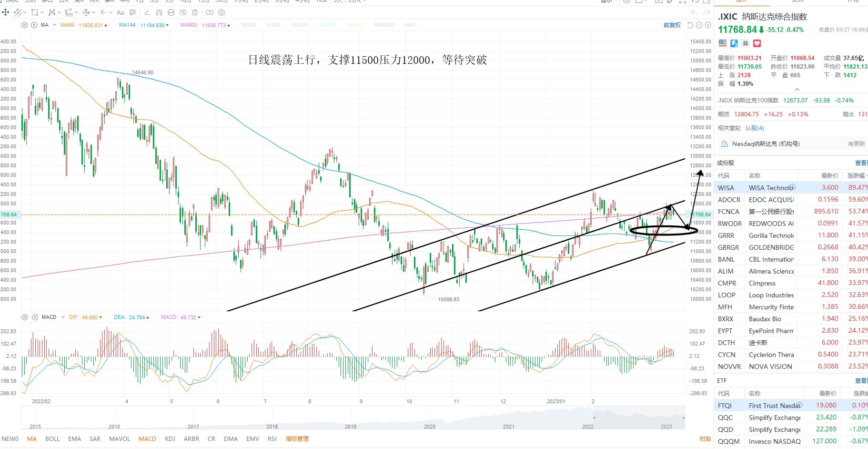Toggle the faded MA30 line on
The height and width of the screenshot is (449, 868).
249,25
